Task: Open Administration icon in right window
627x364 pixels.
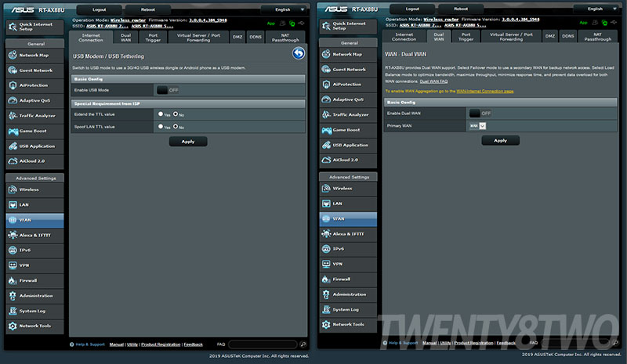Action: [x=326, y=294]
